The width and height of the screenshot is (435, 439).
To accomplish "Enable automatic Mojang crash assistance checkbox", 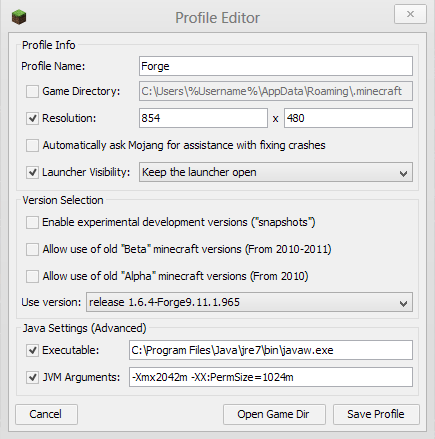I will point(32,145).
